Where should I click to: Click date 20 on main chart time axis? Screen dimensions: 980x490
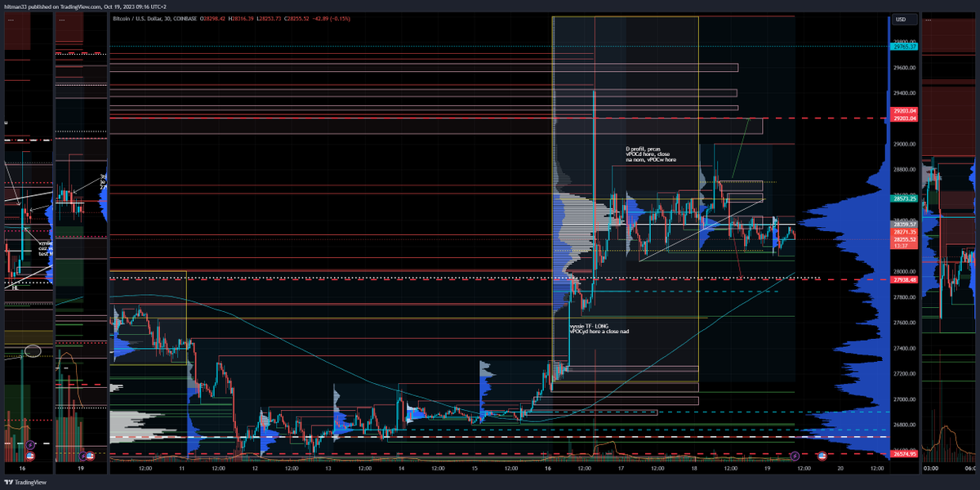(x=840, y=469)
